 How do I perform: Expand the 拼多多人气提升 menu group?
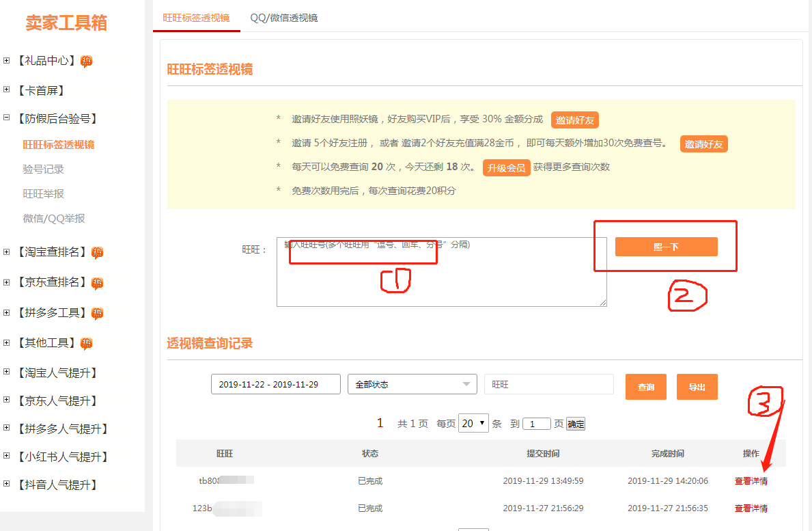click(7, 427)
